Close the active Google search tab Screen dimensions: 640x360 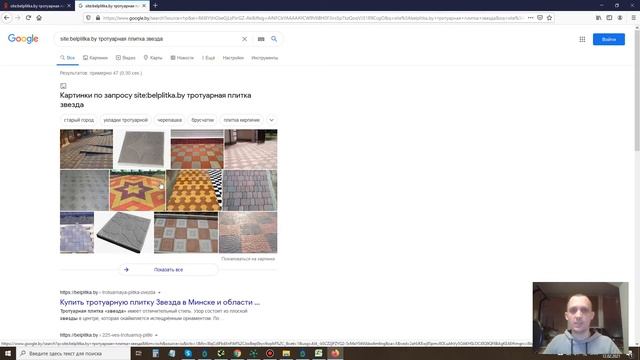point(144,6)
